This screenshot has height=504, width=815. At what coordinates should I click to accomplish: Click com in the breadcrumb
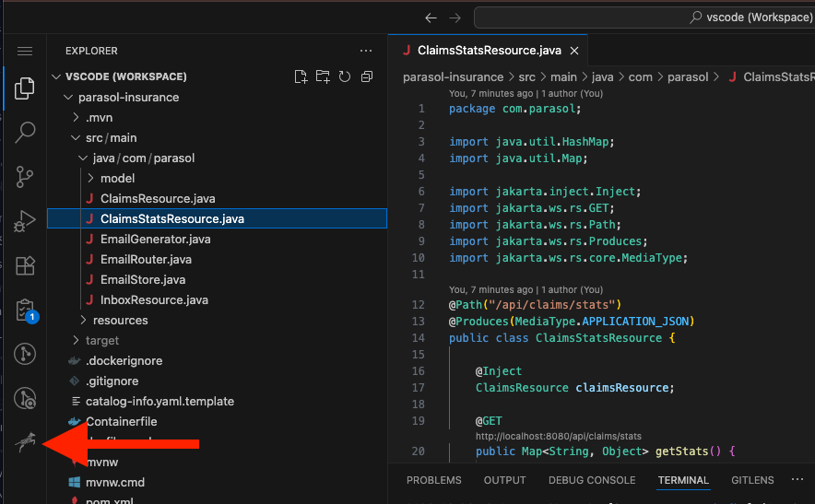pyautogui.click(x=641, y=77)
